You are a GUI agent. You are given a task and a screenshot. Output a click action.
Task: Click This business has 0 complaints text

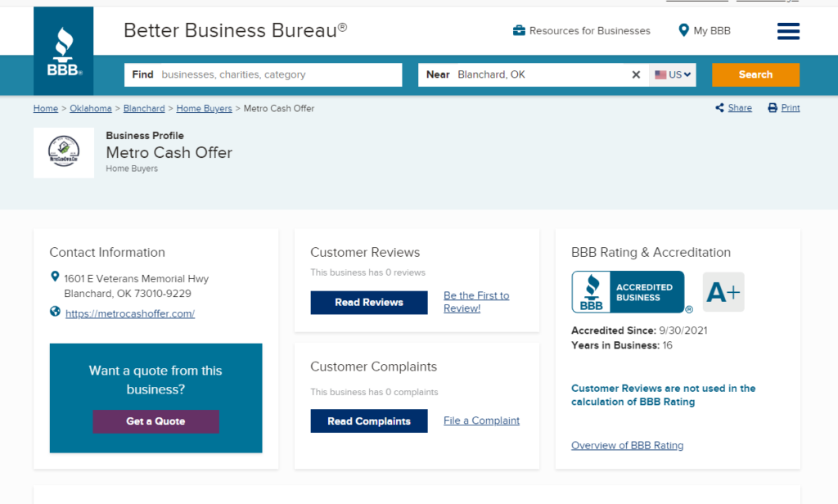(x=374, y=392)
